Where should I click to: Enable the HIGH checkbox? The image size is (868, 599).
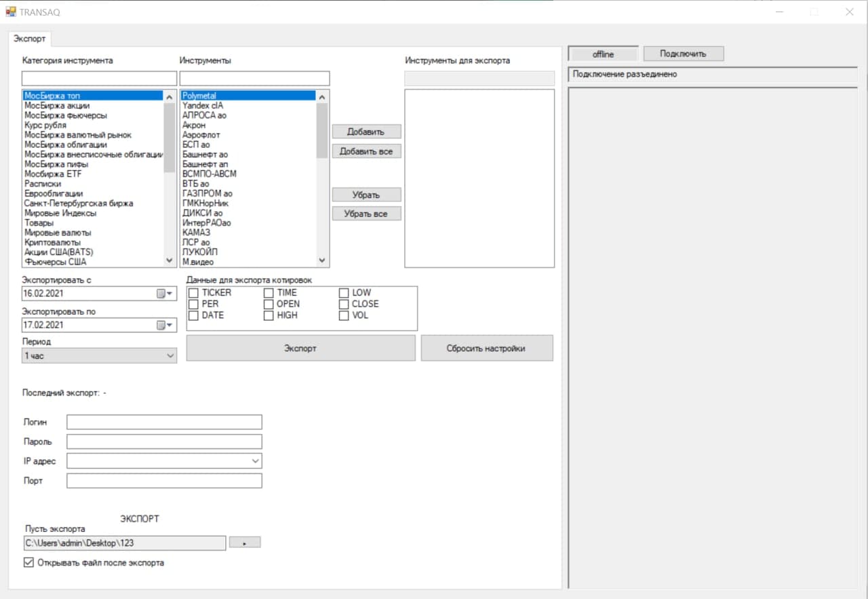click(269, 315)
